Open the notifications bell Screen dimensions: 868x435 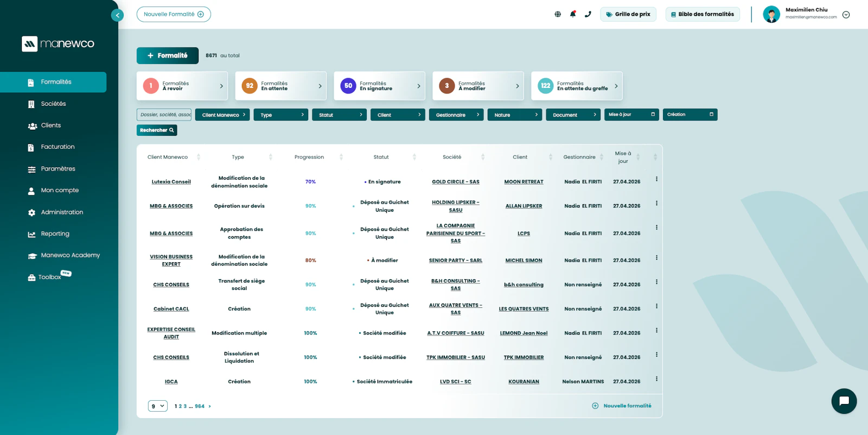click(573, 14)
